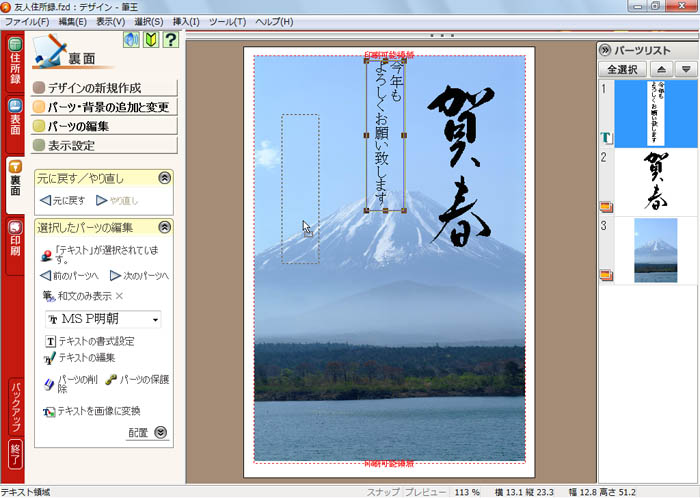The height and width of the screenshot is (498, 700).
Task: Click パーツ・背景の追加と変更 button
Action: coord(107,107)
